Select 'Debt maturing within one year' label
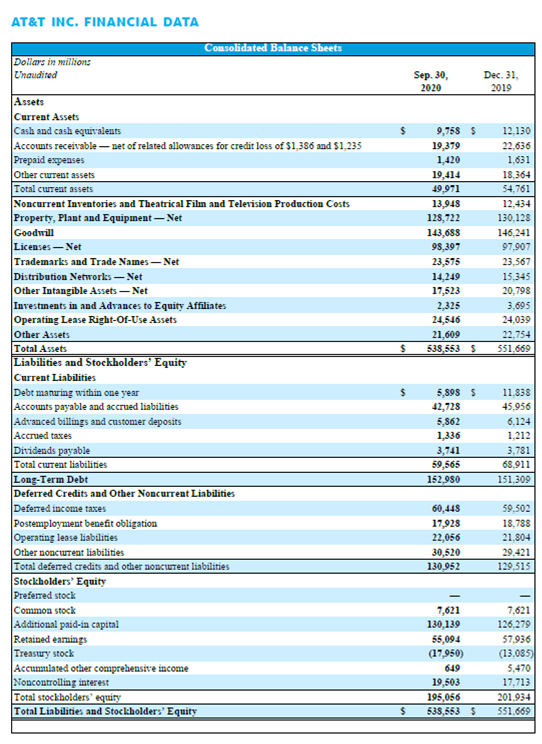 click(x=76, y=392)
